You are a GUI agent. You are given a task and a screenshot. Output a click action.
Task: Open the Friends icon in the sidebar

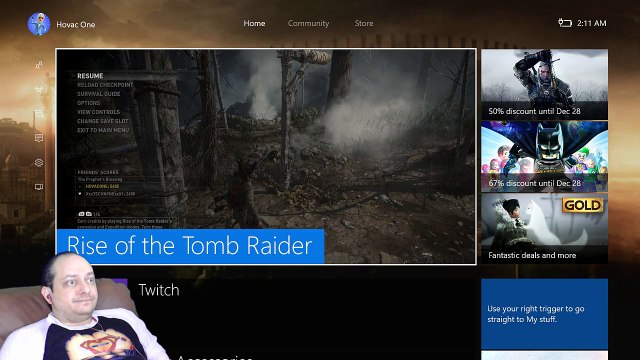click(x=39, y=65)
